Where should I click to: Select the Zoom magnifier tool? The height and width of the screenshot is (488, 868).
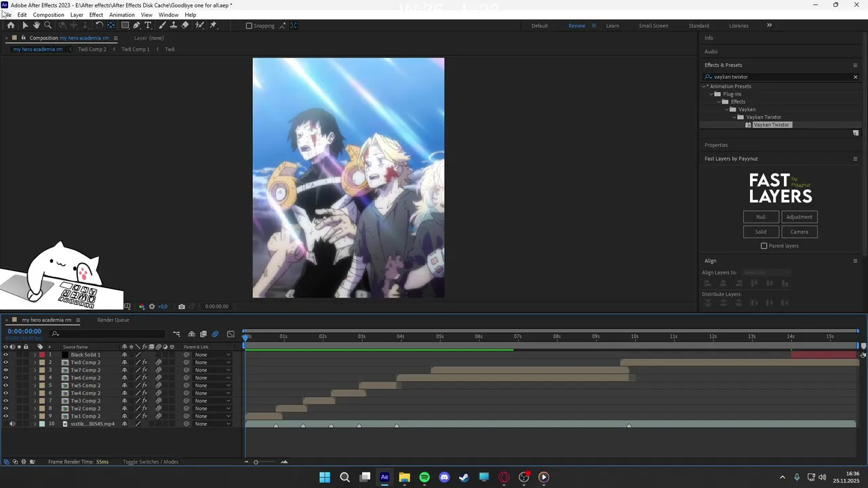[47, 25]
